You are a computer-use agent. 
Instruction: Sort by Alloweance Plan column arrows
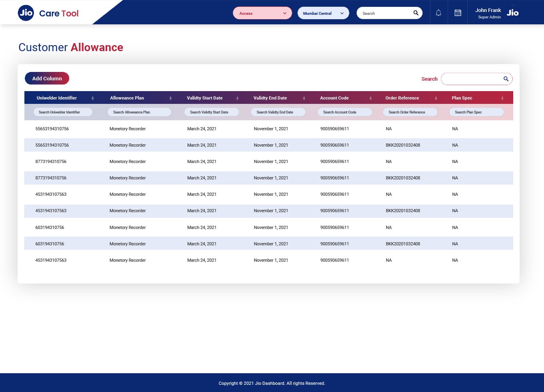(170, 98)
